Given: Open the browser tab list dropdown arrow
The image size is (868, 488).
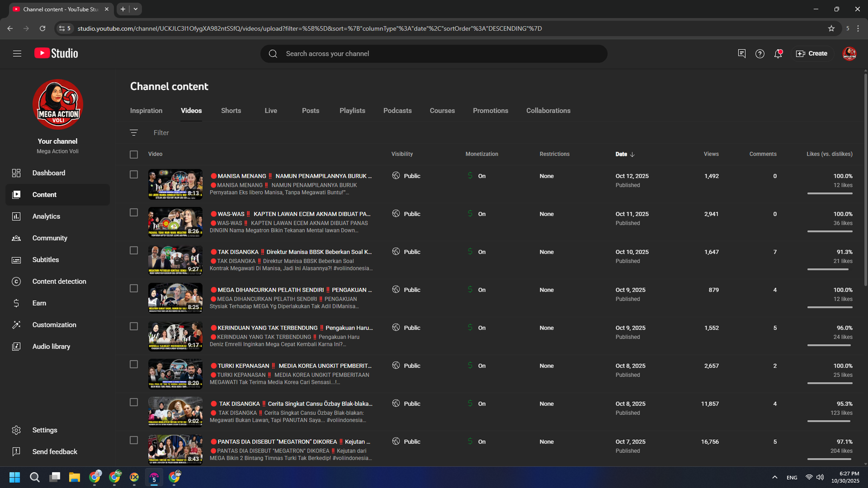Looking at the screenshot, I should (x=136, y=9).
